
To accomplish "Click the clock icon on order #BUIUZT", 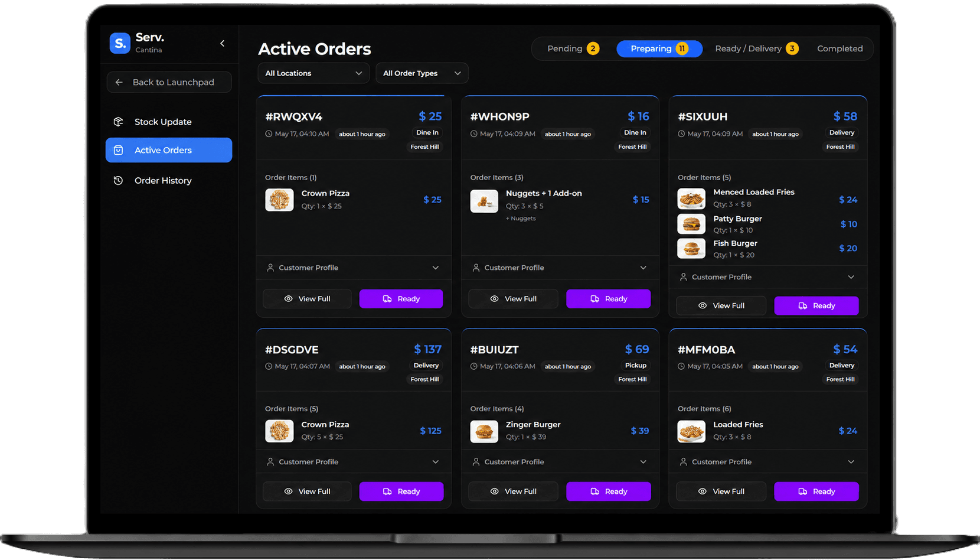I will coord(473,366).
